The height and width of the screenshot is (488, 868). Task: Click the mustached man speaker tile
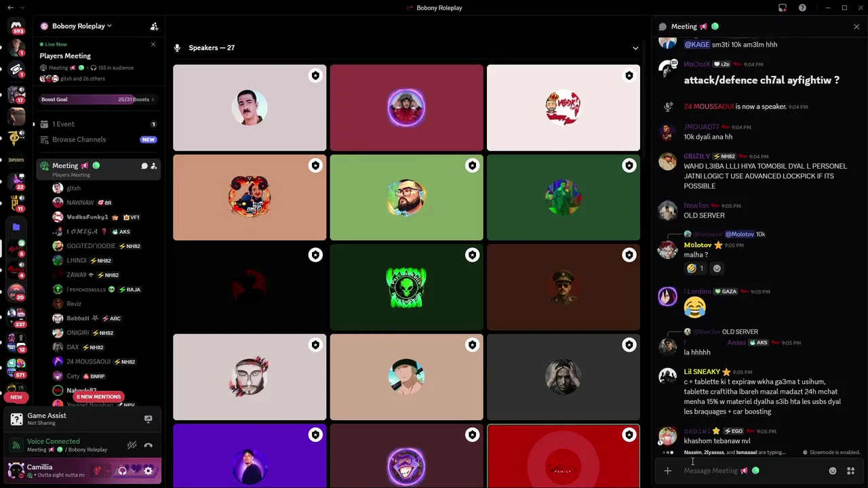click(x=250, y=108)
